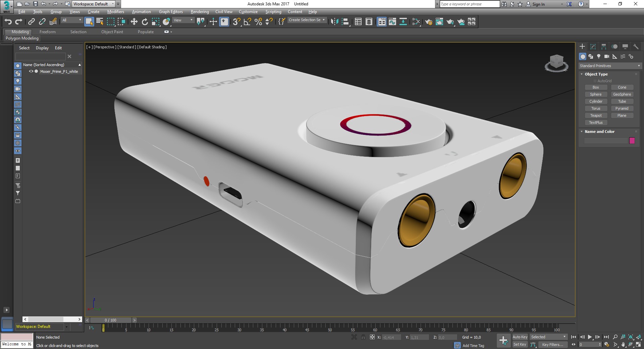Click the bottom-left pink MAXScript mini listener swatch
This screenshot has width=644, height=349.
(17, 337)
